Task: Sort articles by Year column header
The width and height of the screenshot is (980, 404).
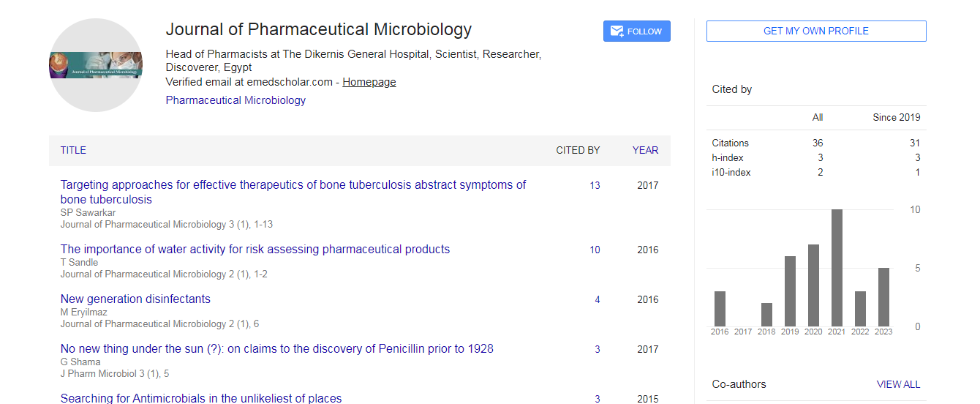Action: (x=645, y=150)
